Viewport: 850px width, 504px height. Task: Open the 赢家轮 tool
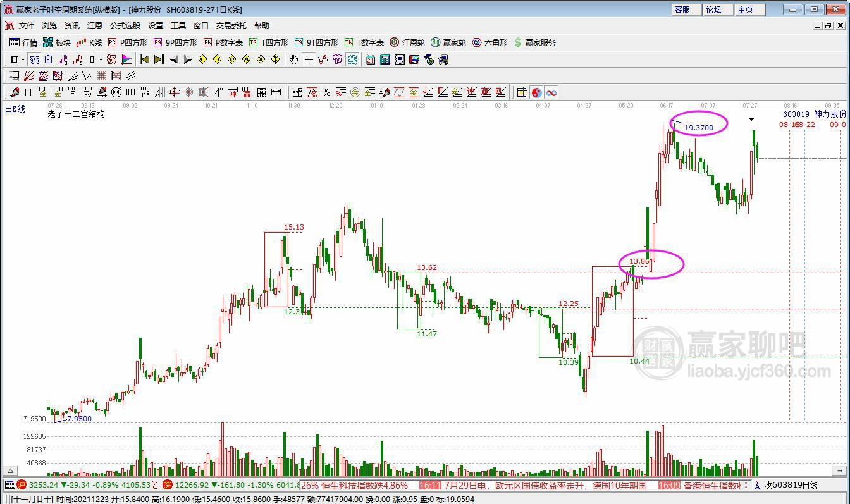click(448, 42)
